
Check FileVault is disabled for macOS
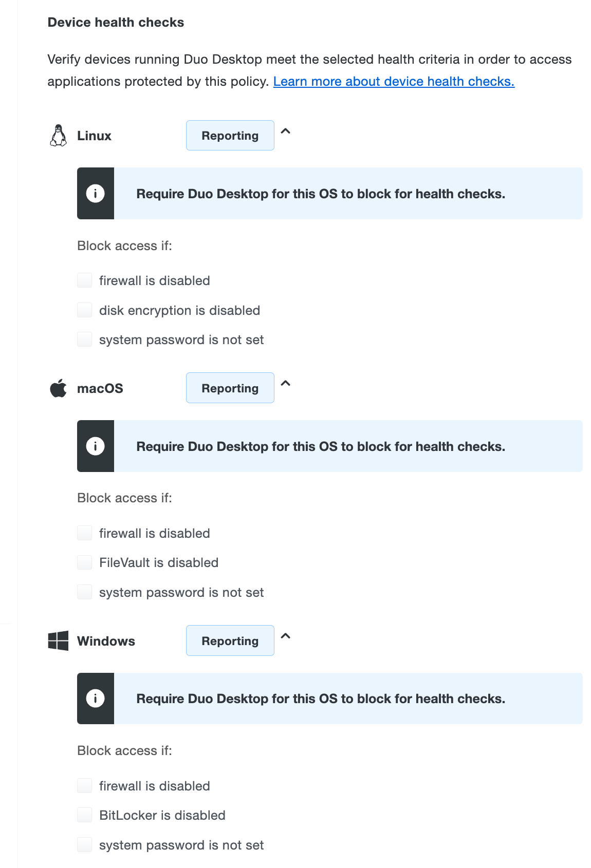coord(84,562)
